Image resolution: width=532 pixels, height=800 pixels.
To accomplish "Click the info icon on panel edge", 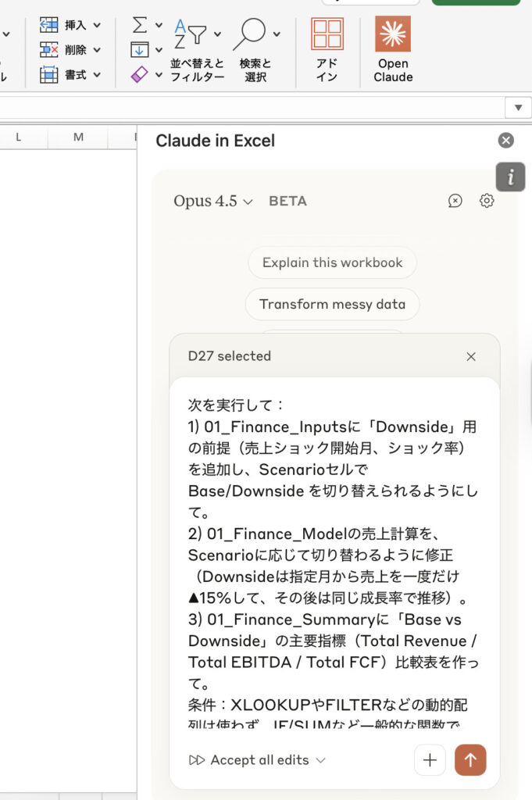I will pos(511,177).
